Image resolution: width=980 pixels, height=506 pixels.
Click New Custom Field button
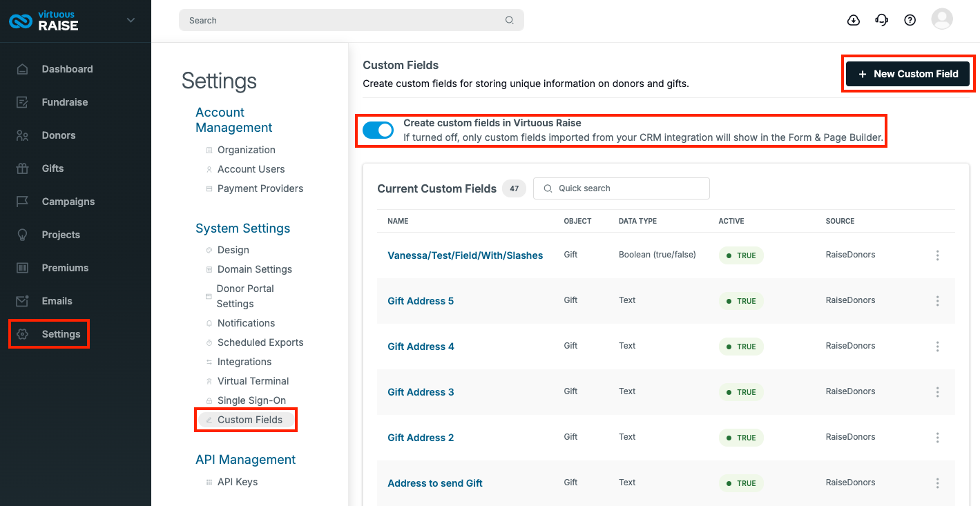(x=907, y=74)
